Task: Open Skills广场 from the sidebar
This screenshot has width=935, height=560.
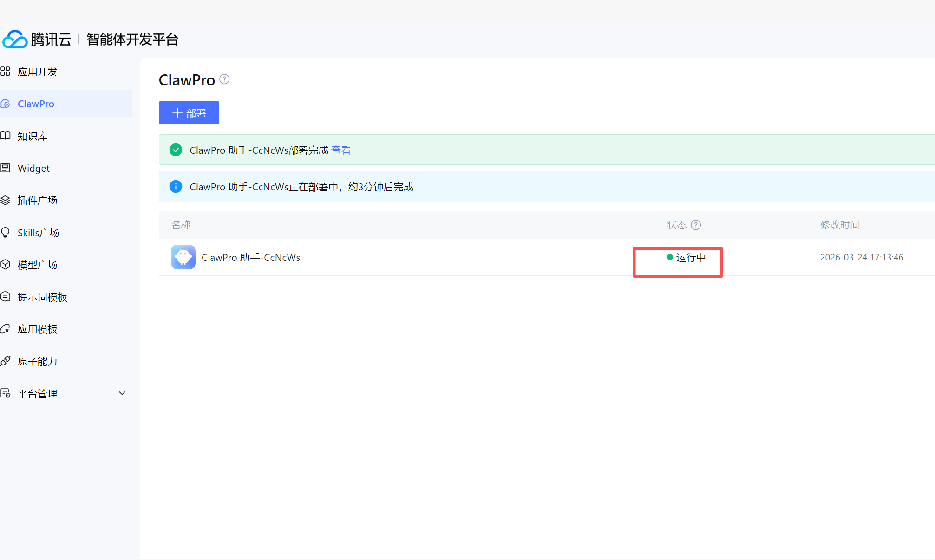Action: point(38,233)
